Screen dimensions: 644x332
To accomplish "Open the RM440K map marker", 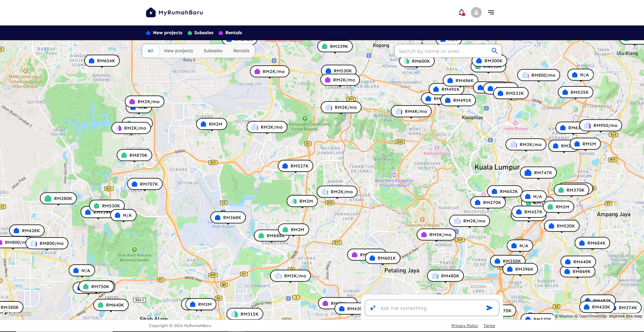I will [x=578, y=262].
